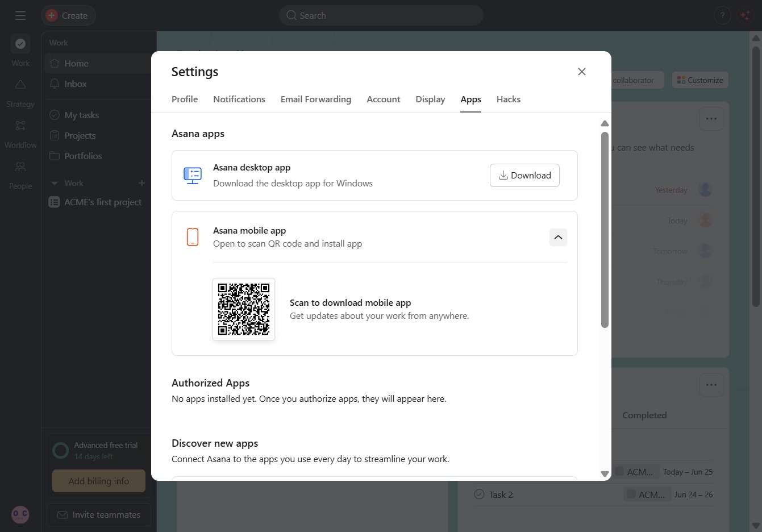762x532 pixels.
Task: Click the Search field
Action: point(381,15)
